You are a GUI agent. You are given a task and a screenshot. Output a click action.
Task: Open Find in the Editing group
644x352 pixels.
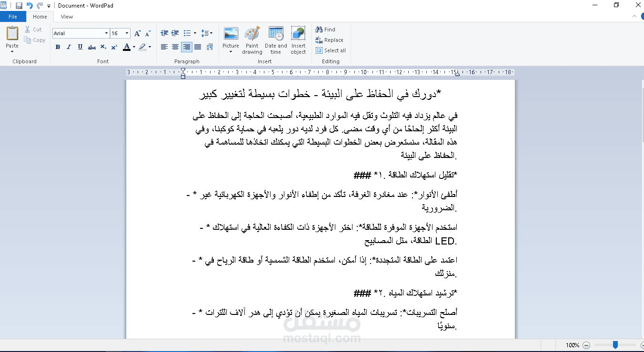coord(325,29)
